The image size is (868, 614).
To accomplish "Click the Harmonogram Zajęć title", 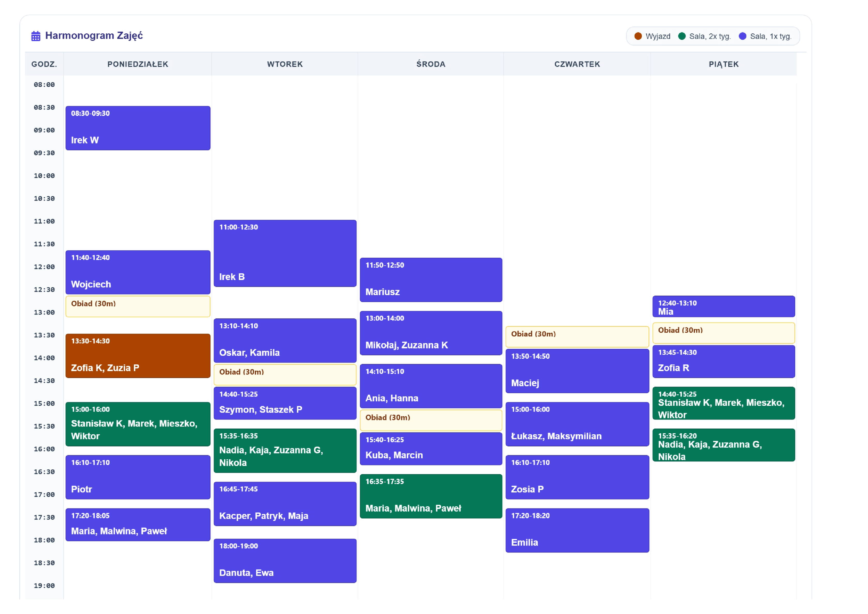I will pyautogui.click(x=94, y=35).
